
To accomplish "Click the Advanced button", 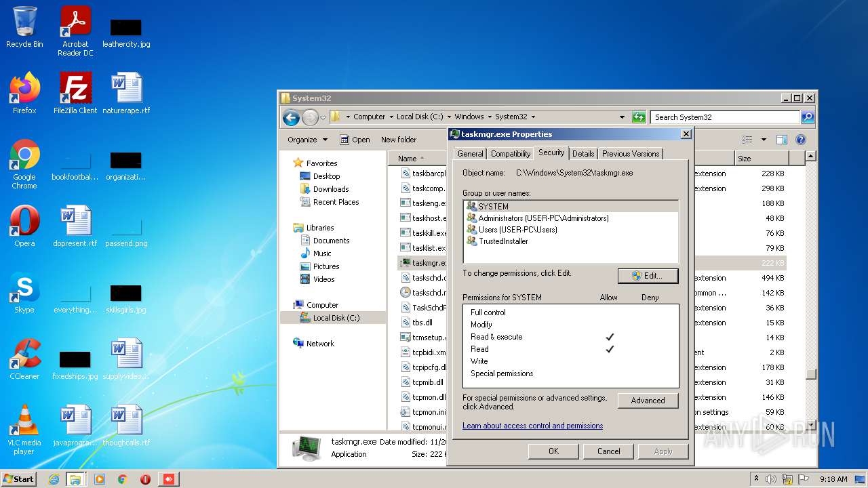I will pos(648,401).
